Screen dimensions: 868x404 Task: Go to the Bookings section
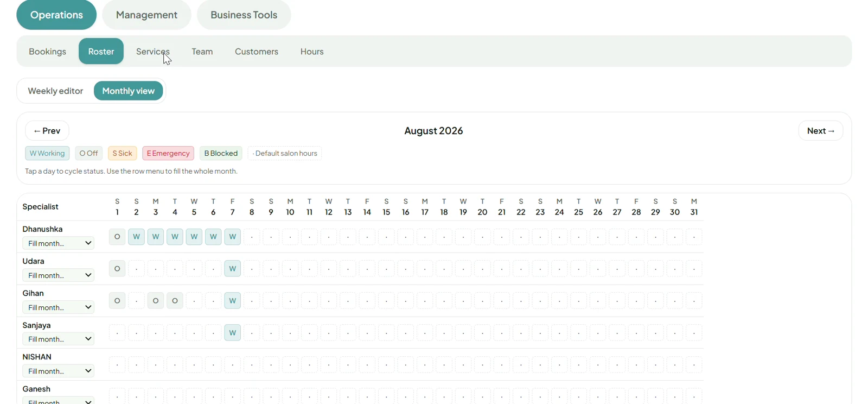47,51
